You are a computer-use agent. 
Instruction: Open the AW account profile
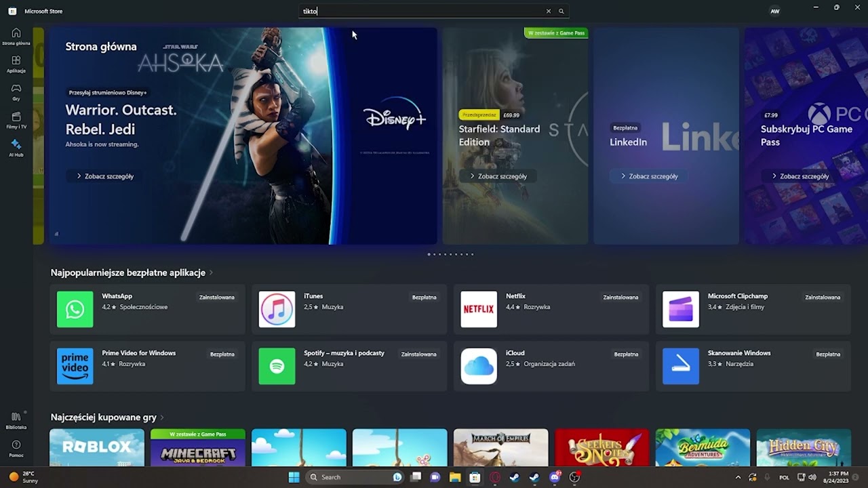point(775,11)
